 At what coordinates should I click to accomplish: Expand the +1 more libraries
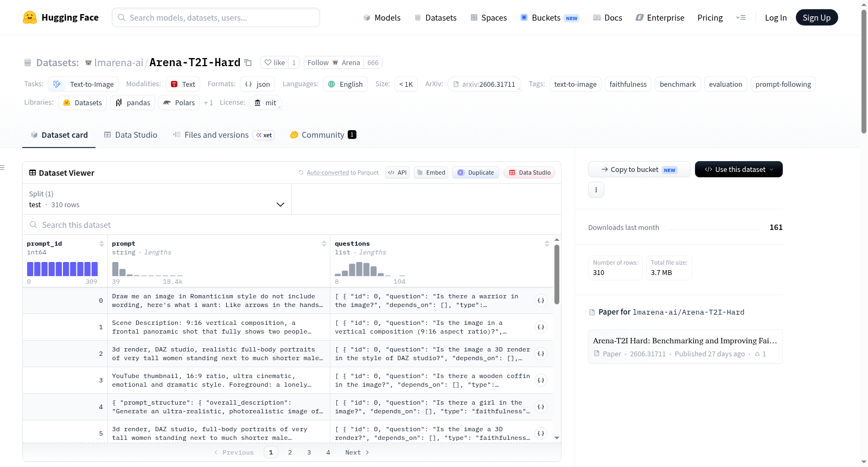coord(208,103)
